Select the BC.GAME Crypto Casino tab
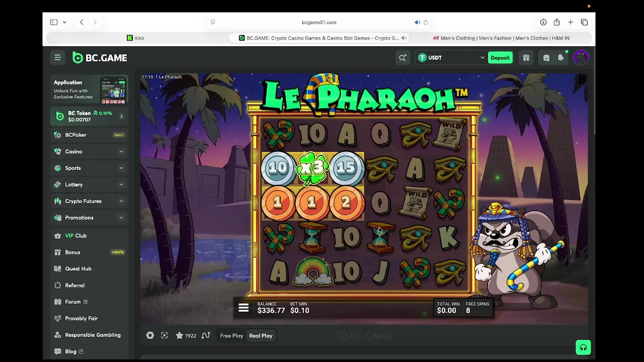This screenshot has width=644, height=362. (319, 38)
